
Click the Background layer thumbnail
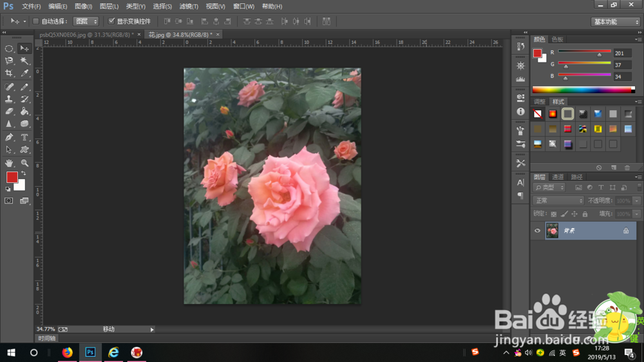point(552,231)
